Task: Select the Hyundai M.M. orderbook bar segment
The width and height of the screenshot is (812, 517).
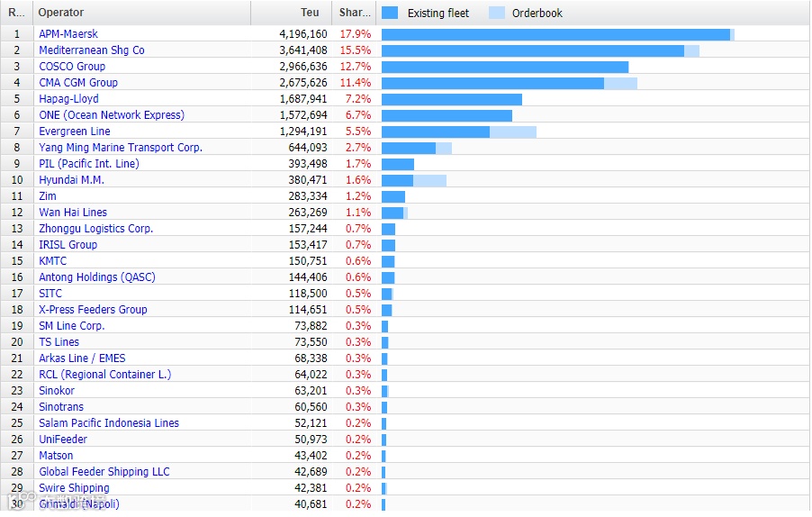Action: [429, 181]
